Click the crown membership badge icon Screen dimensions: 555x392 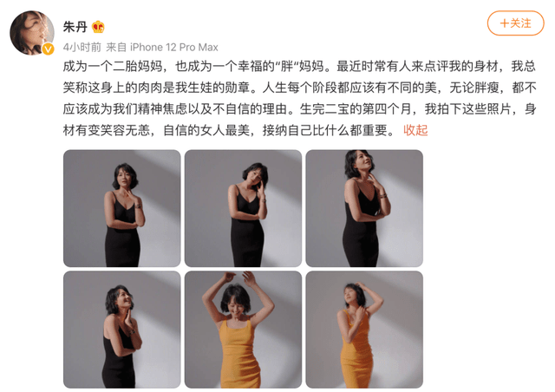[98, 27]
